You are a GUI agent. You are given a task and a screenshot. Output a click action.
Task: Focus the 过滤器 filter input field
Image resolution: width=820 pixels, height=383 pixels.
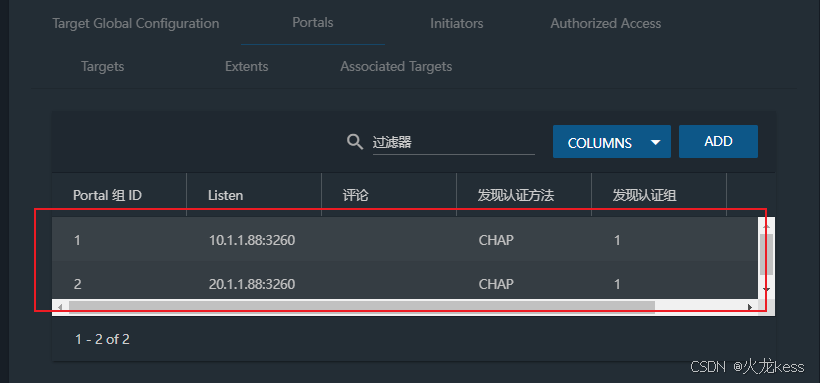[x=453, y=142]
